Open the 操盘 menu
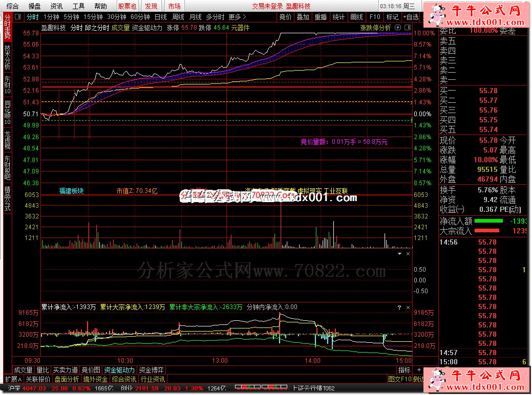This screenshot has height=395, width=532. [x=34, y=6]
